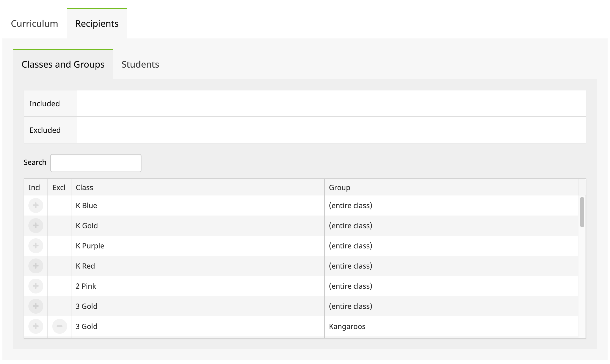Viewport: 610px width, 364px height.
Task: Click the include icon for K Red
Action: [x=36, y=266]
